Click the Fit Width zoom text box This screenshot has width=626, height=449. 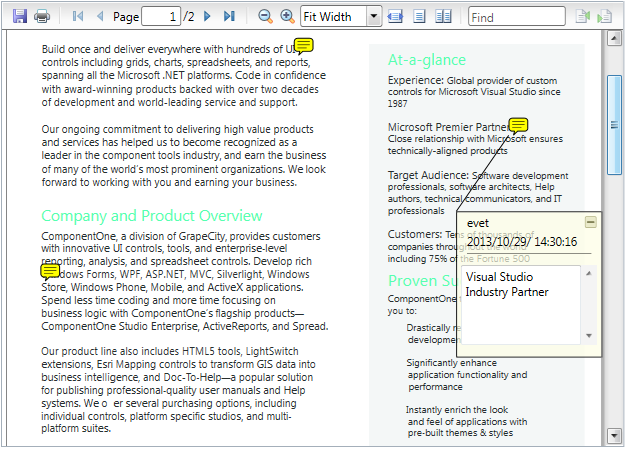click(333, 16)
